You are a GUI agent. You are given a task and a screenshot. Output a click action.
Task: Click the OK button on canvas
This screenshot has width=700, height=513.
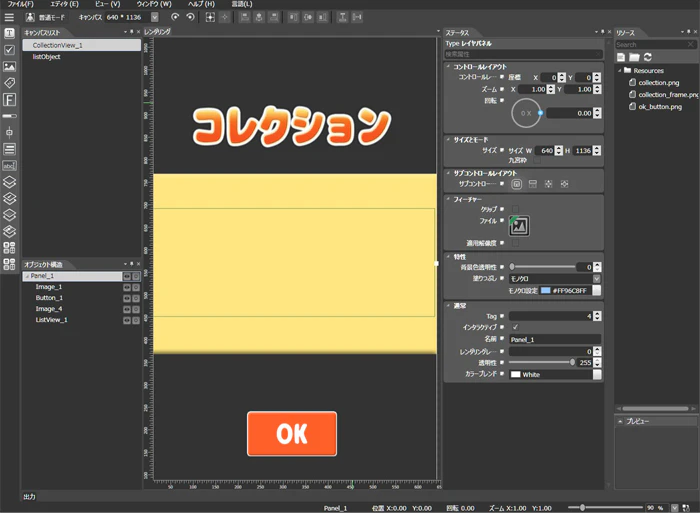point(292,434)
